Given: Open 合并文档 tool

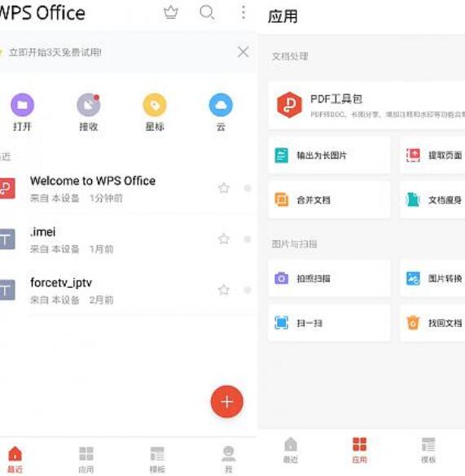Looking at the screenshot, I should pos(330,199).
